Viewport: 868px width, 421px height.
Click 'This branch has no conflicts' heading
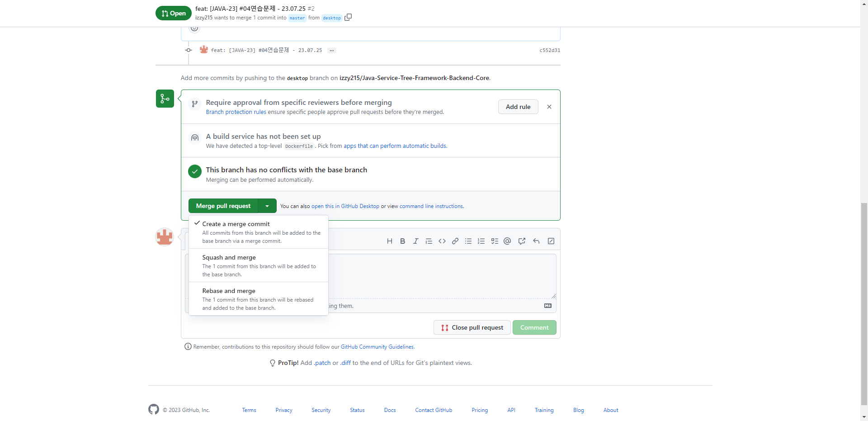click(x=287, y=170)
